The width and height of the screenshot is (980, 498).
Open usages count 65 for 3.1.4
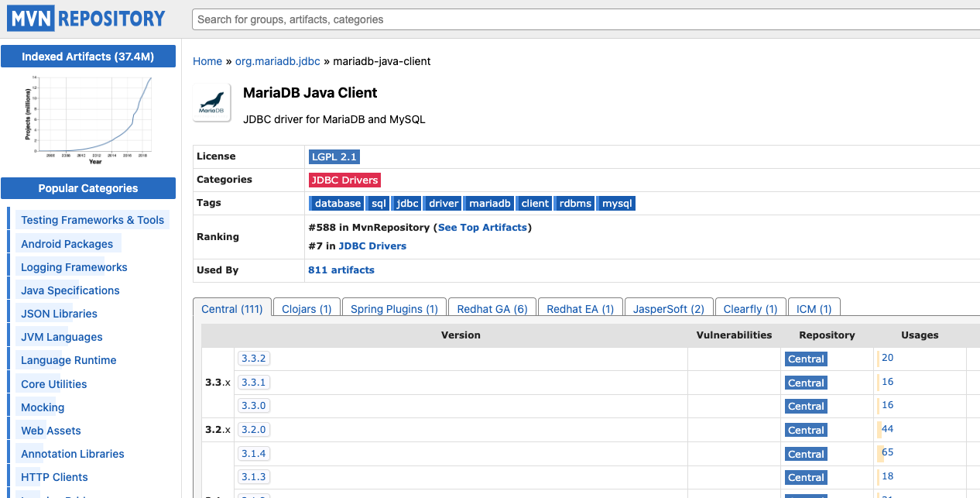887,452
